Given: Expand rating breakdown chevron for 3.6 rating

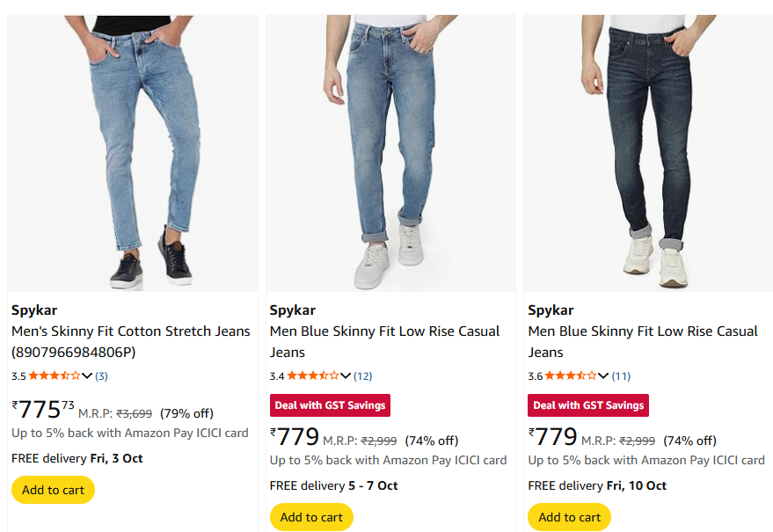Looking at the screenshot, I should click(x=604, y=376).
